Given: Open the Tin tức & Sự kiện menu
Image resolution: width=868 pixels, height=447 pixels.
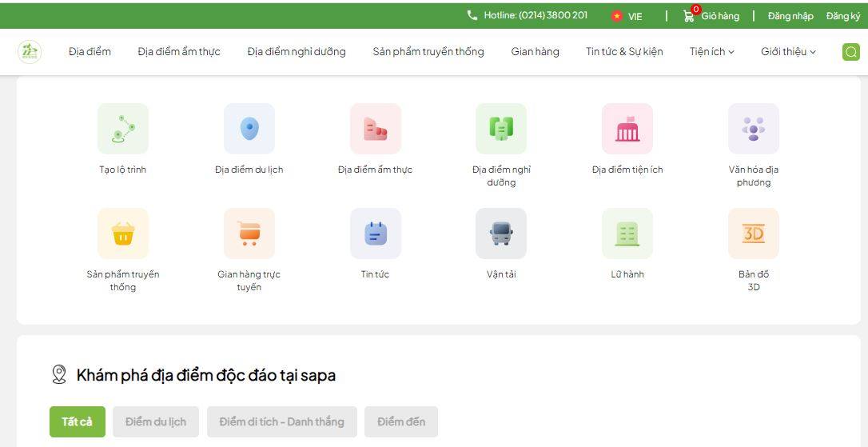Looking at the screenshot, I should 624,52.
